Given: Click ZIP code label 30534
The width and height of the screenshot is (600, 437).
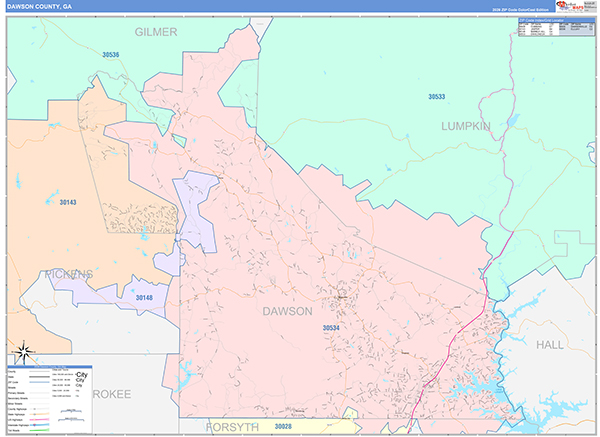Looking at the screenshot, I should coord(331,328).
